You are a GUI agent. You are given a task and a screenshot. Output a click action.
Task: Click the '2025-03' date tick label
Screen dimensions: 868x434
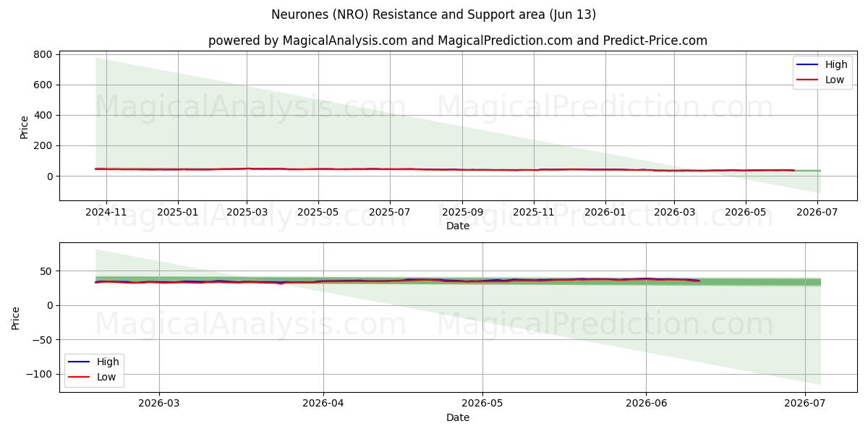coord(247,212)
